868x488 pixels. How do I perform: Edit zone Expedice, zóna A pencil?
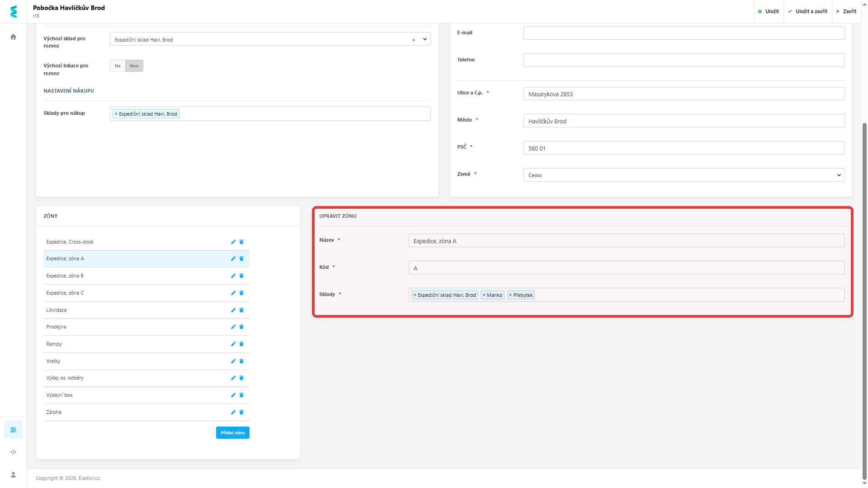pos(233,258)
